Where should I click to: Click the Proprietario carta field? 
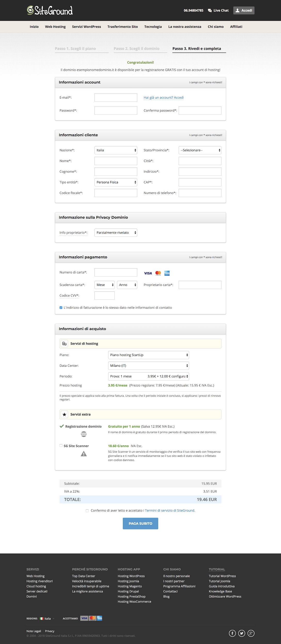coord(200,285)
